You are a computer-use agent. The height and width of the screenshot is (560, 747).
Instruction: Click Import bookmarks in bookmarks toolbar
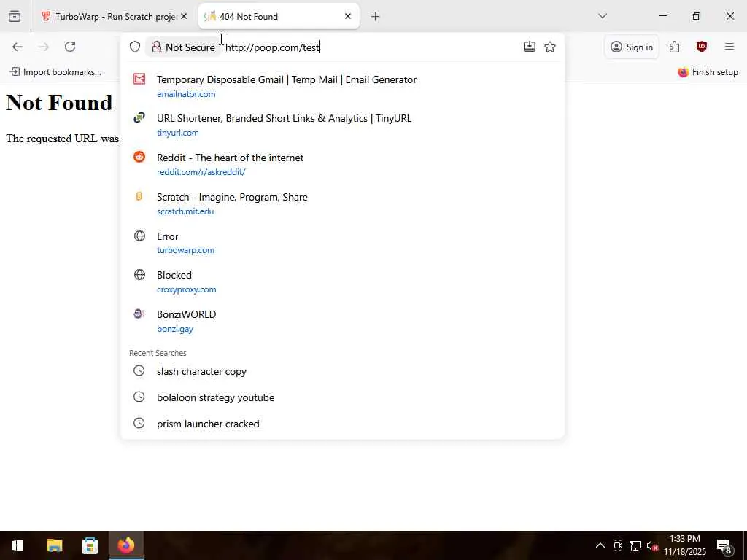point(55,72)
